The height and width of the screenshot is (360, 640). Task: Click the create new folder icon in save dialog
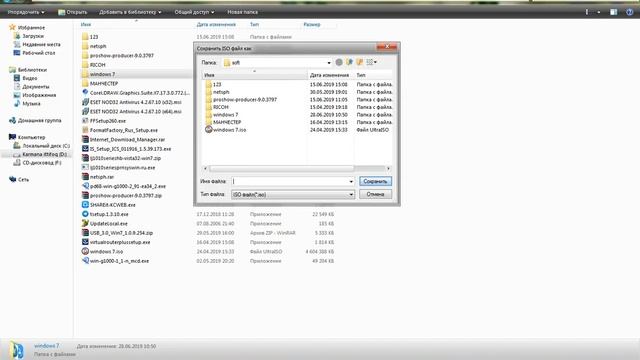[x=359, y=62]
